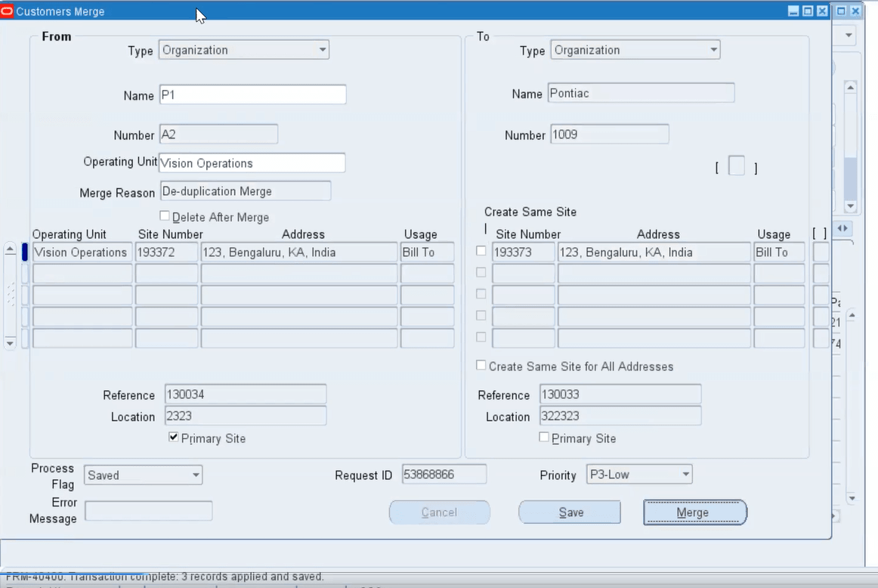
Task: Click the Cancel button
Action: [440, 512]
